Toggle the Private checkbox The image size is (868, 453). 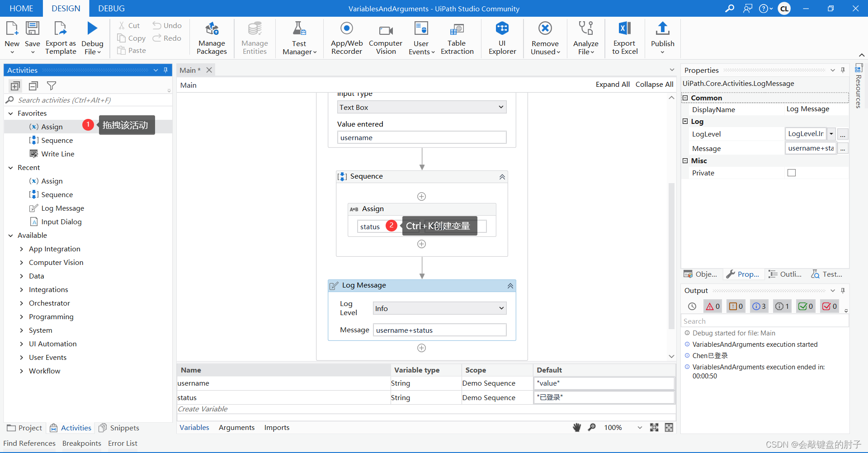pos(792,173)
